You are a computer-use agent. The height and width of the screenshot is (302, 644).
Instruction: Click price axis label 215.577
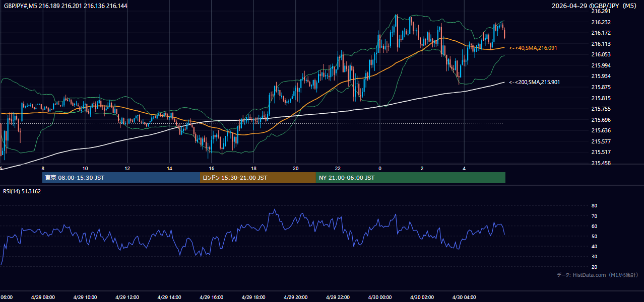(x=601, y=141)
